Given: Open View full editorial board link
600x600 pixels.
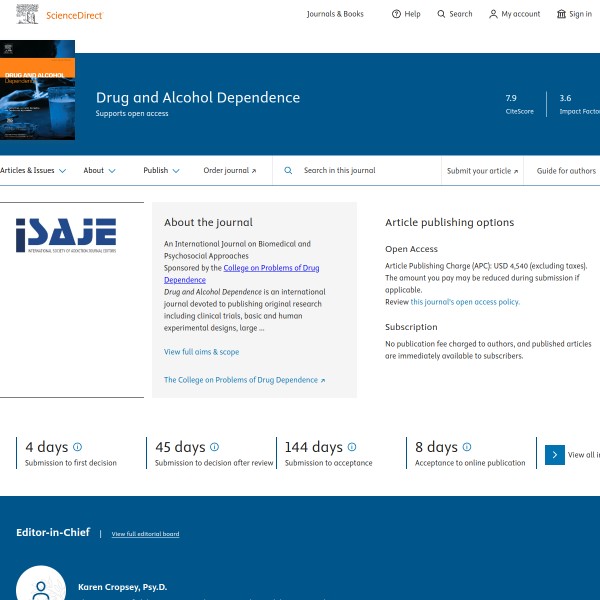Looking at the screenshot, I should tap(145, 534).
